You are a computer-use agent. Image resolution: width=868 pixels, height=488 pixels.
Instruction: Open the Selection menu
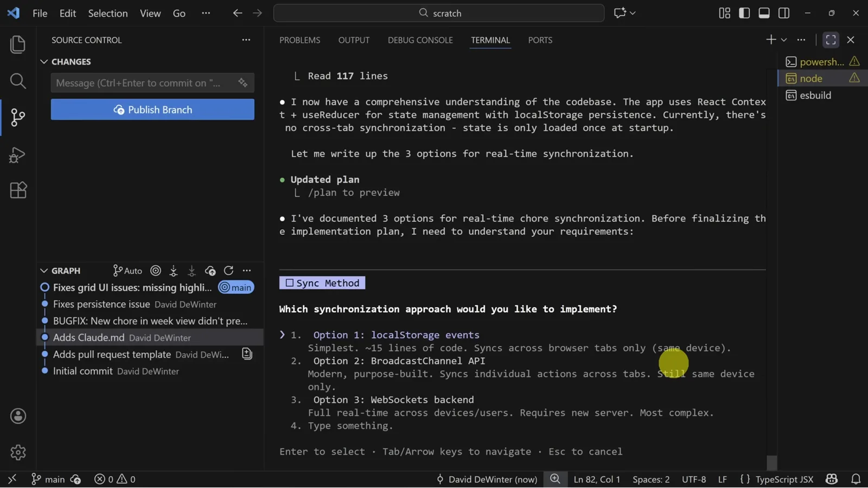point(108,13)
